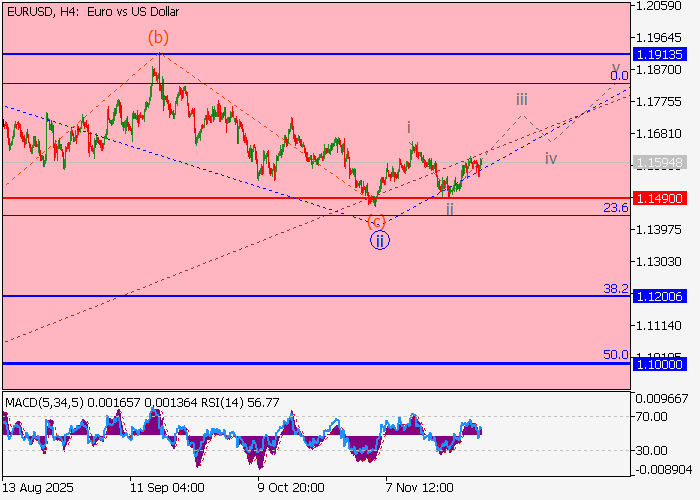The height and width of the screenshot is (500, 700).
Task: Select the gray wave v label
Action: [616, 67]
